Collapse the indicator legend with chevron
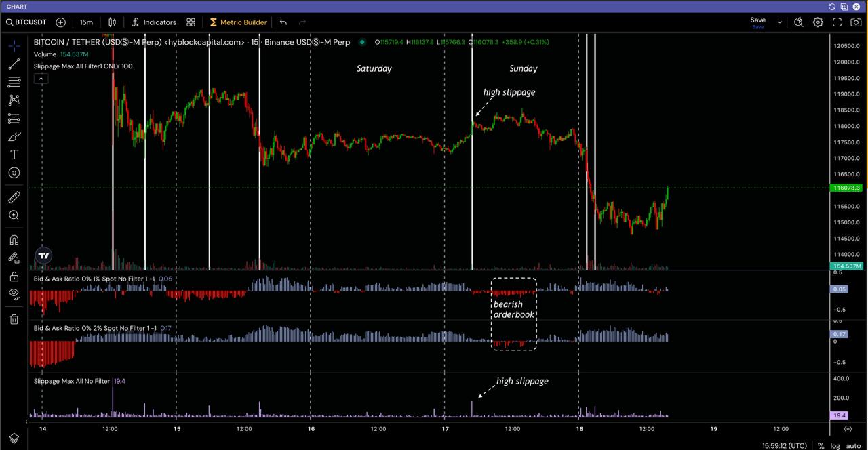 tap(41, 79)
